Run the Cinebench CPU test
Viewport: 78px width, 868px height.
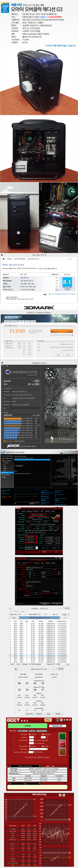(x=37, y=384)
